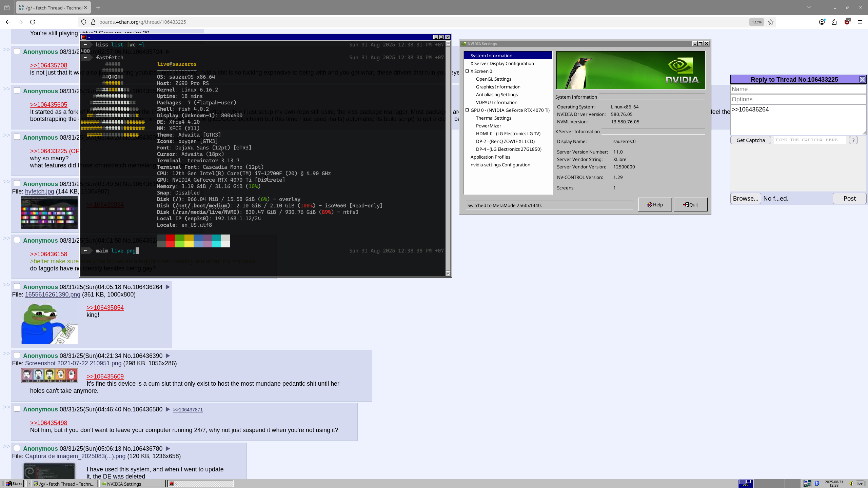Screen dimensions: 868x488
Task: Click the taskbar clock 2025-08-31 12:38
Action: point(834,484)
